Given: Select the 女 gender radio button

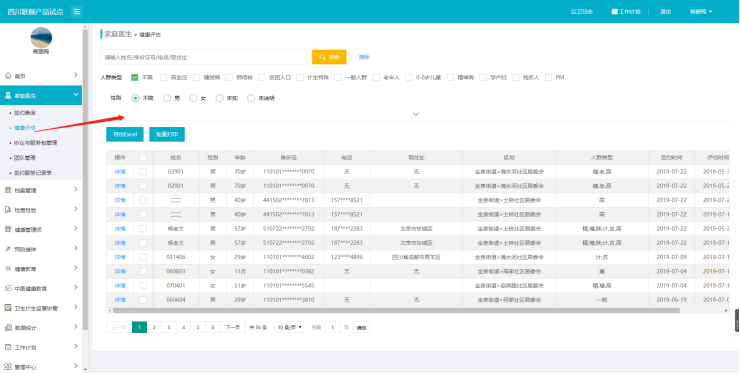Looking at the screenshot, I should (x=193, y=98).
